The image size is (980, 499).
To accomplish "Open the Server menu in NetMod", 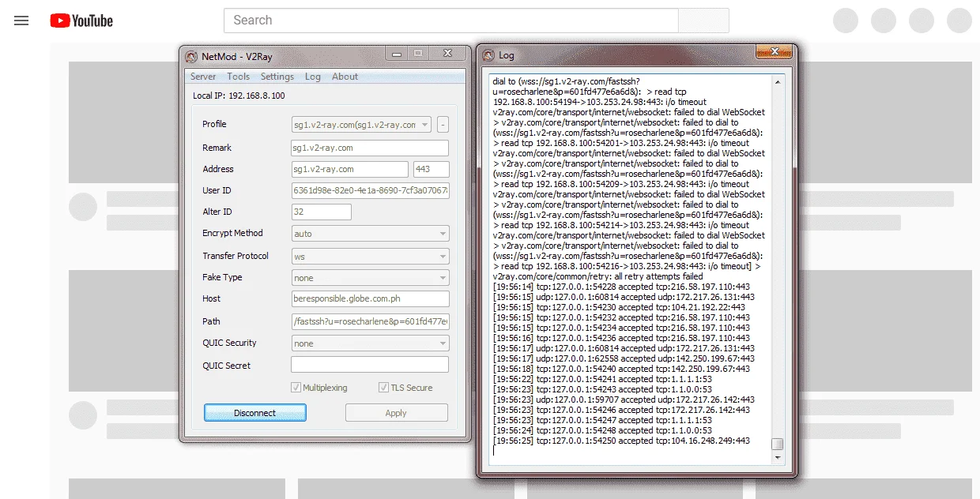I will pos(203,77).
